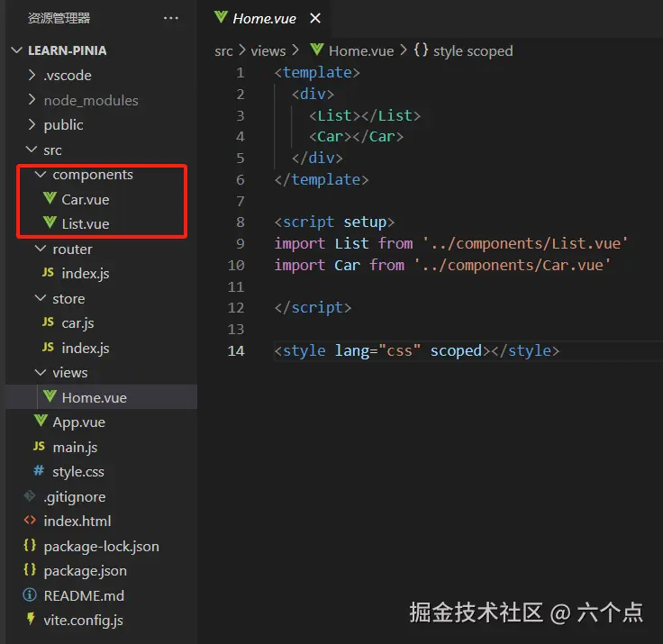The width and height of the screenshot is (663, 644).
Task: Open README.md file
Action: pyautogui.click(x=84, y=595)
